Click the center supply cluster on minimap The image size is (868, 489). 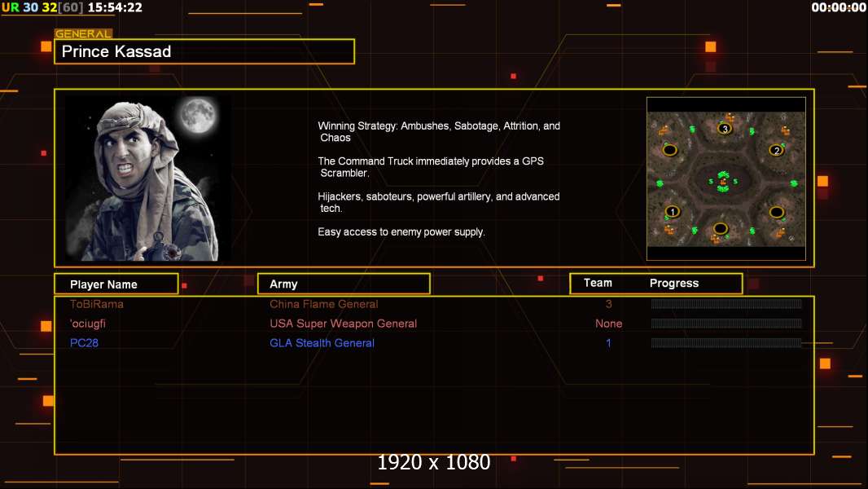click(723, 182)
